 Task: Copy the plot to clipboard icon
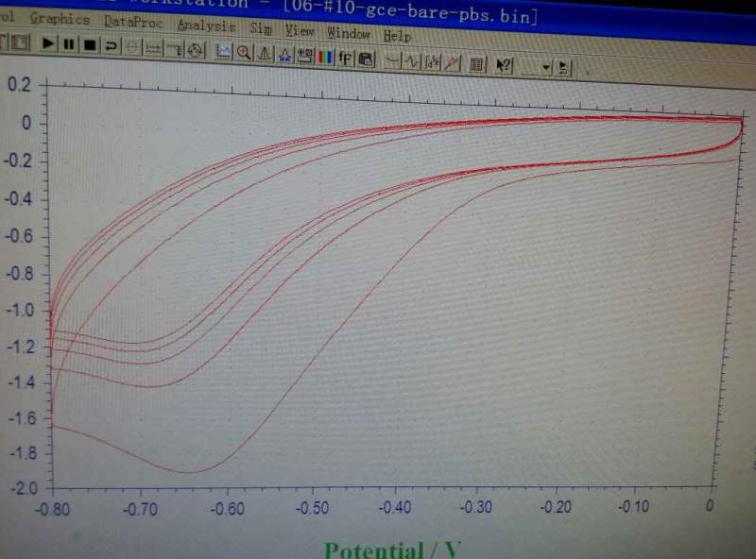[367, 59]
